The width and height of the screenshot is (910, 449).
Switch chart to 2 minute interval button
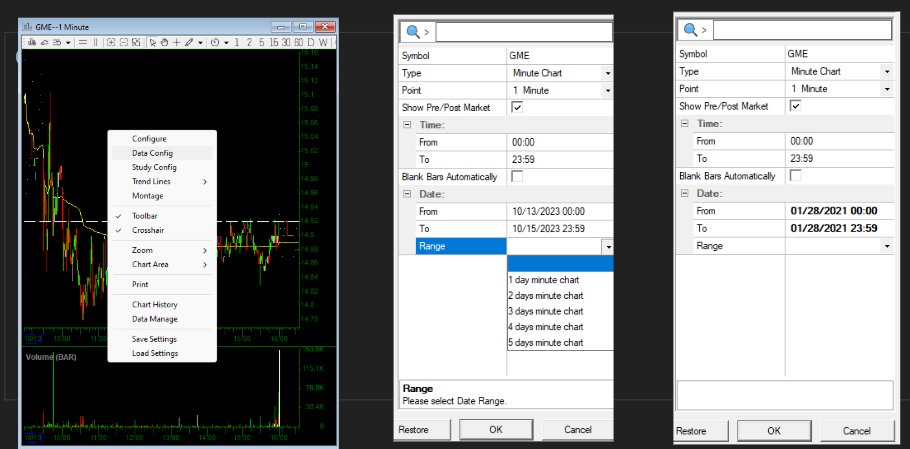pyautogui.click(x=249, y=42)
